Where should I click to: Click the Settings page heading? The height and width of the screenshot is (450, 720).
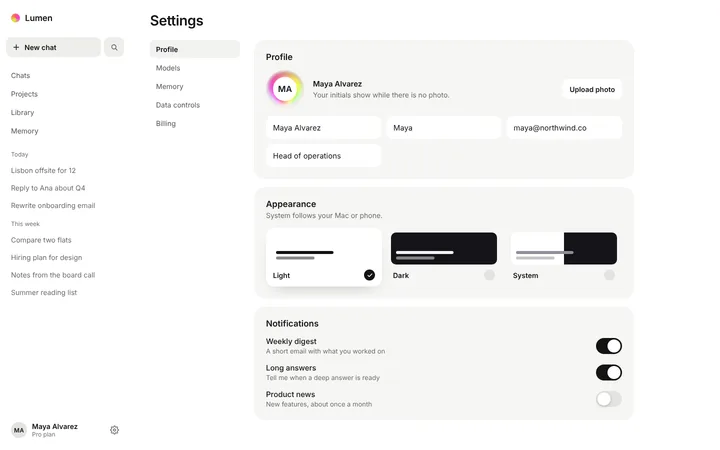177,21
